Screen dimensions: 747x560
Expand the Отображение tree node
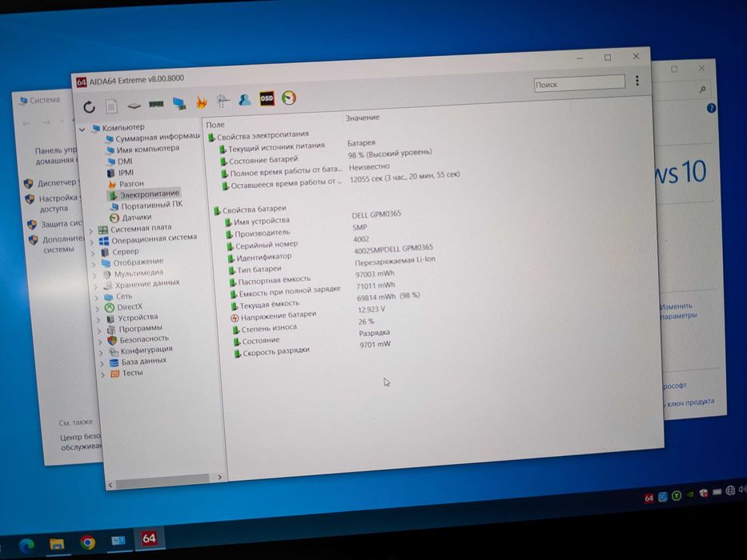pyautogui.click(x=94, y=266)
